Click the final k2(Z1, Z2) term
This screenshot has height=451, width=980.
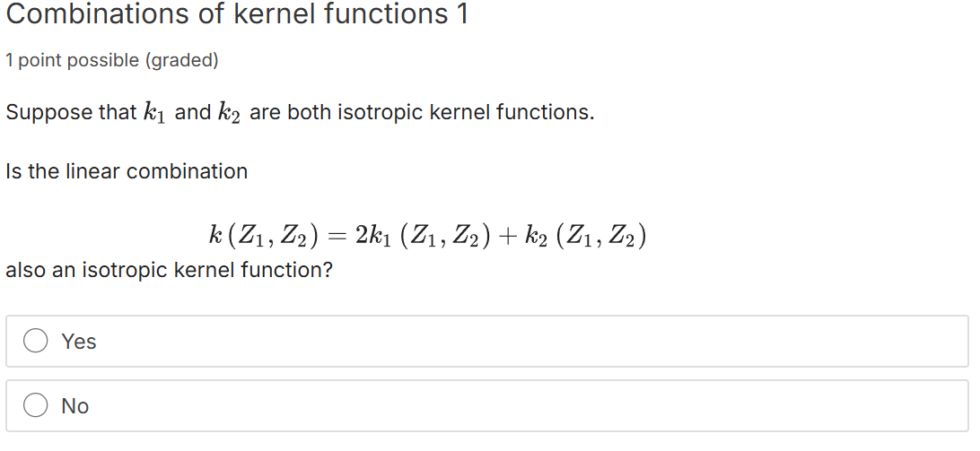(x=586, y=236)
